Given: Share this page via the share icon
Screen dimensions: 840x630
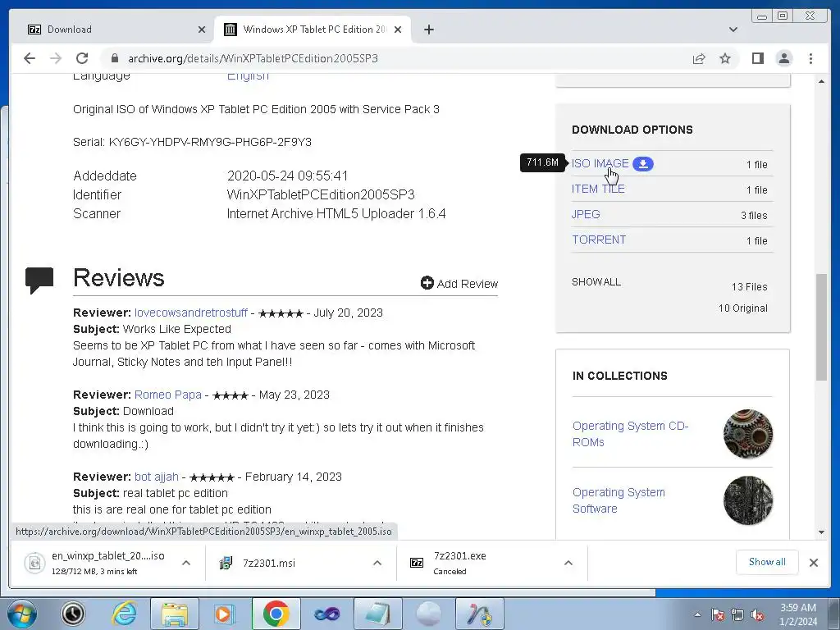Looking at the screenshot, I should [699, 58].
